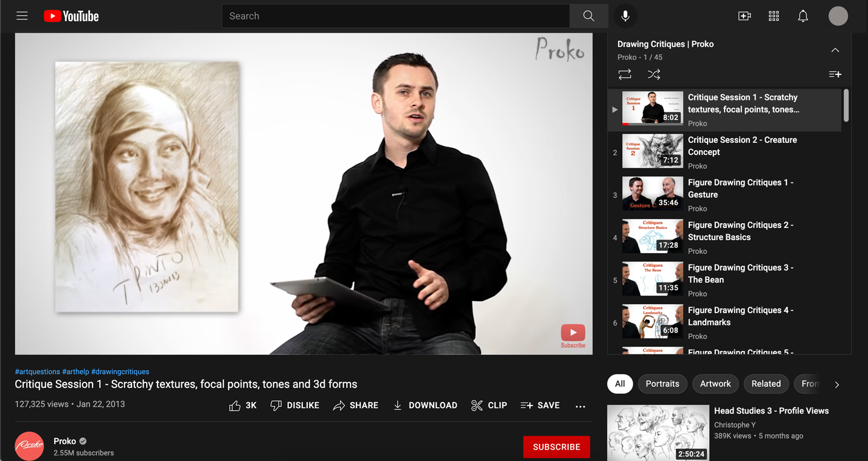Play Head Studies 3 - Profile Views thumbnail
This screenshot has height=461, width=868.
[x=658, y=433]
